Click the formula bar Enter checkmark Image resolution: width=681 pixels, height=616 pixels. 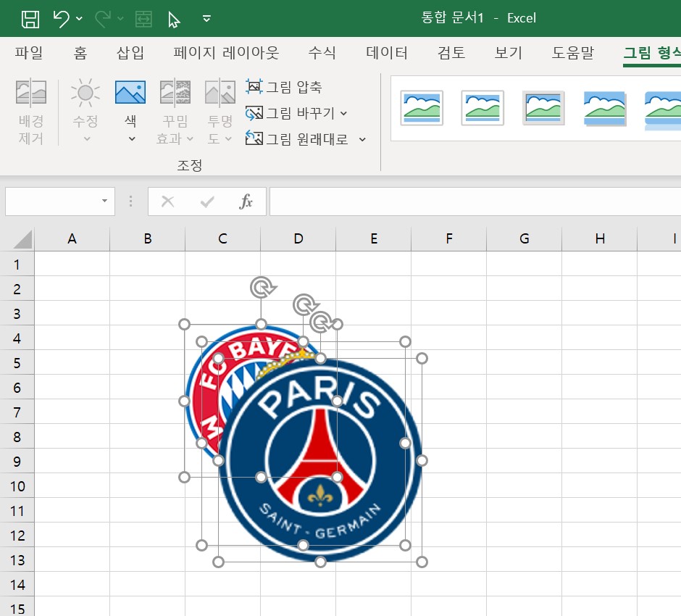tap(207, 201)
